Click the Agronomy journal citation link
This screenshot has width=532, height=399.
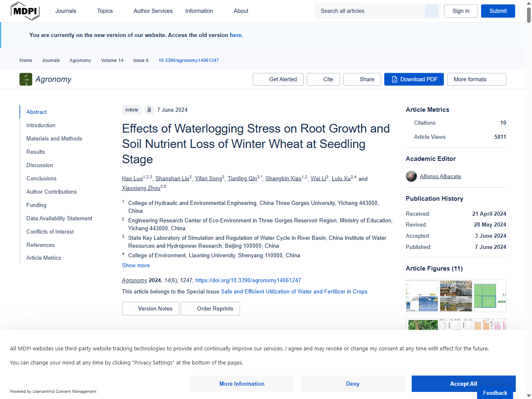click(x=134, y=280)
